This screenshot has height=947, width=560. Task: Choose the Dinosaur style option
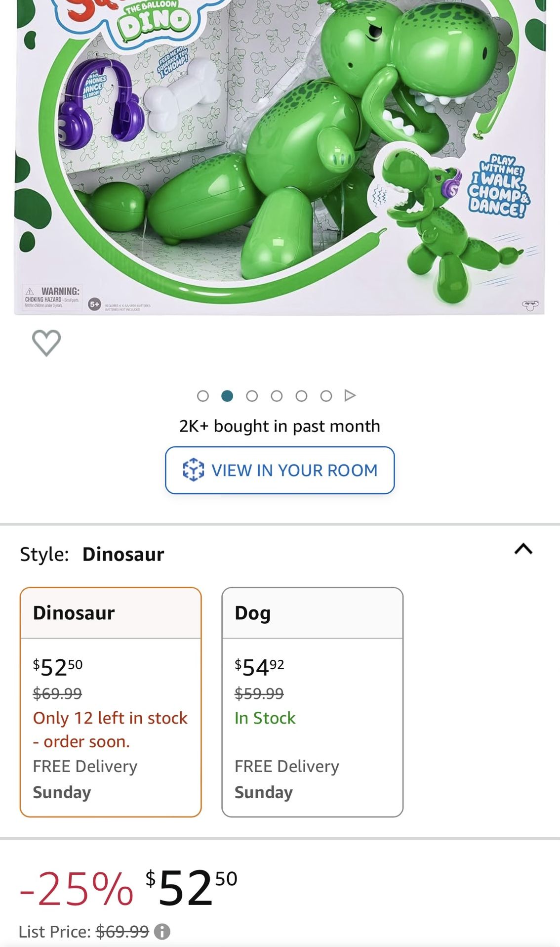pos(111,702)
